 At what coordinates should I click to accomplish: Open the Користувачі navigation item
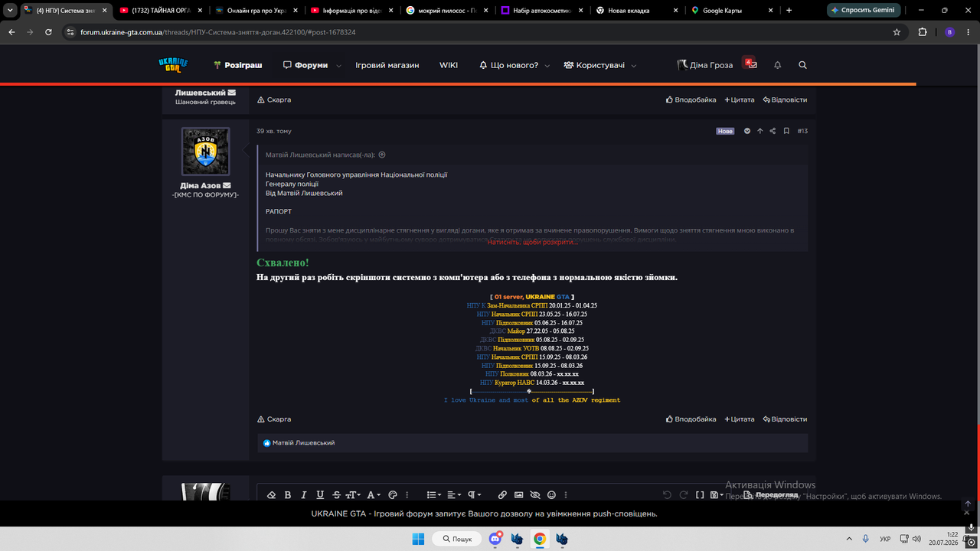pos(594,65)
